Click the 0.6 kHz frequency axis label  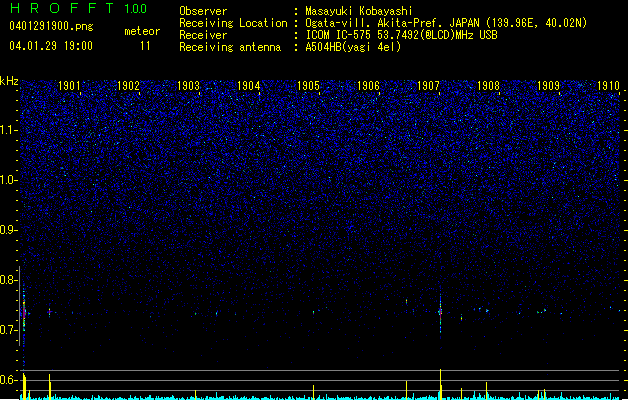pyautogui.click(x=8, y=380)
